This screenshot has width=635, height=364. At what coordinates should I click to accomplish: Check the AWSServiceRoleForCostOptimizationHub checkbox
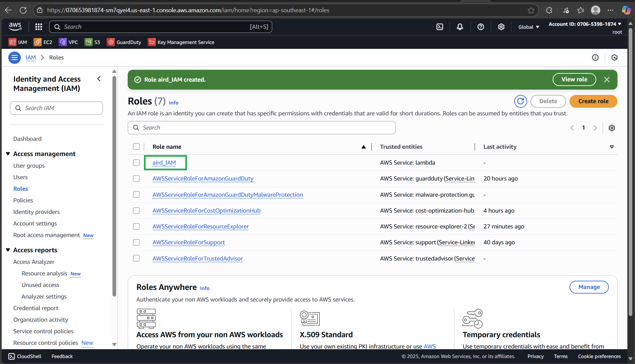(x=136, y=211)
